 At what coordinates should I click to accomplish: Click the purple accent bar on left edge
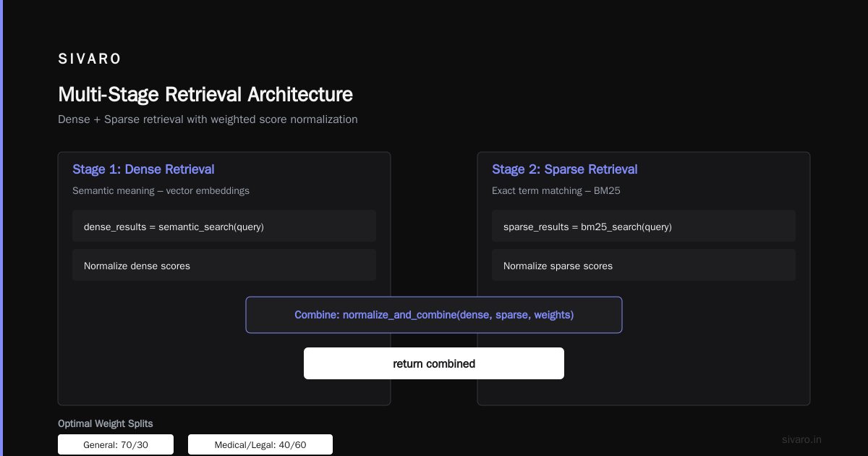(x=1, y=228)
